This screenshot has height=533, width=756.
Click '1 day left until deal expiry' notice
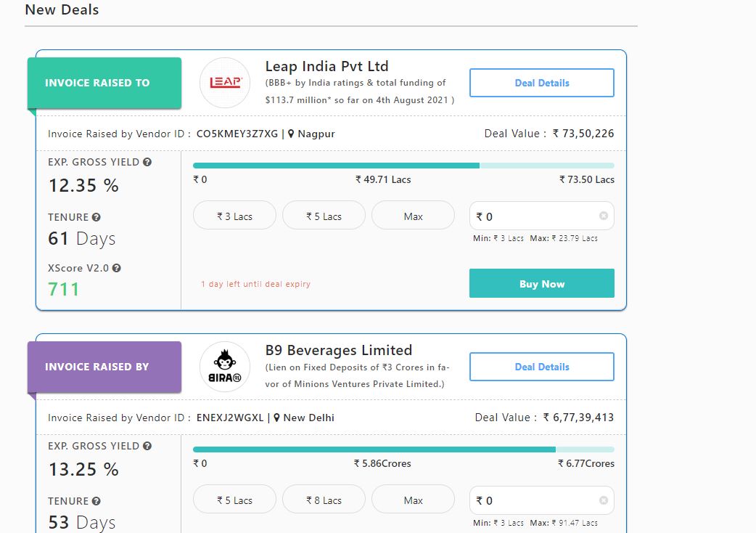255,284
